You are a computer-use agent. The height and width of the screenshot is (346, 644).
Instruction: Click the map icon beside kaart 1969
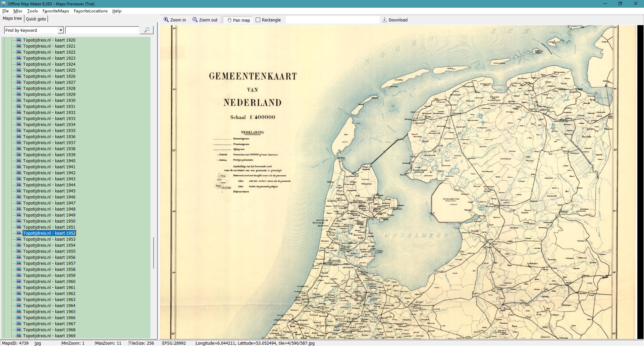(19, 336)
